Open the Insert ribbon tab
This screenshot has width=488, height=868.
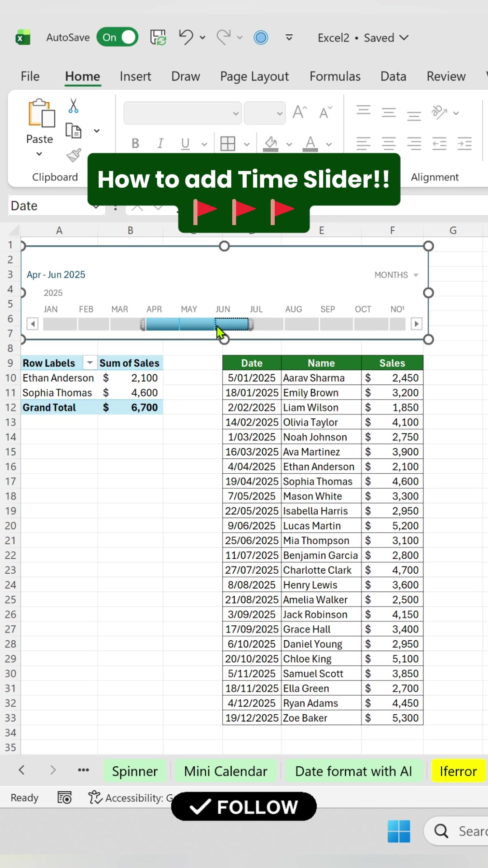point(135,76)
